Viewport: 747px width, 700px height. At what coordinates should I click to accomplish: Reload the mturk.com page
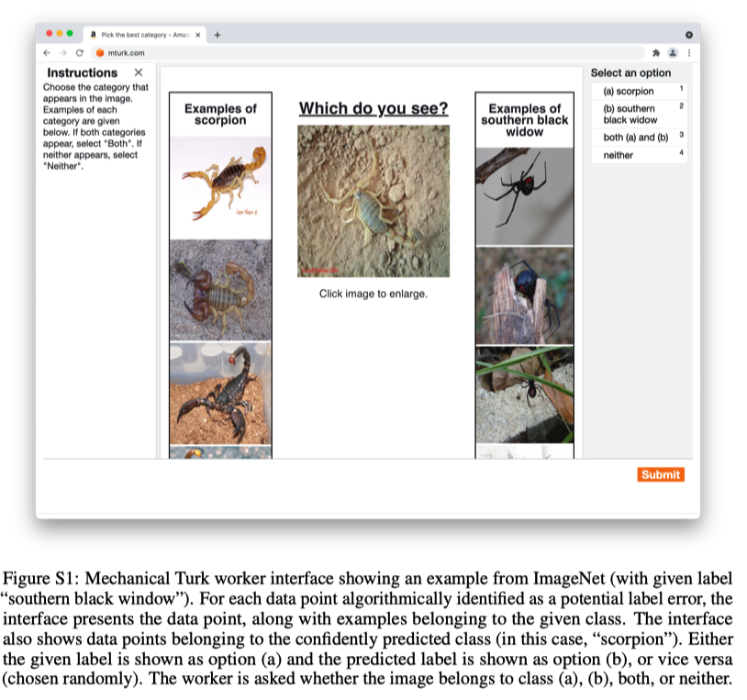pos(79,52)
